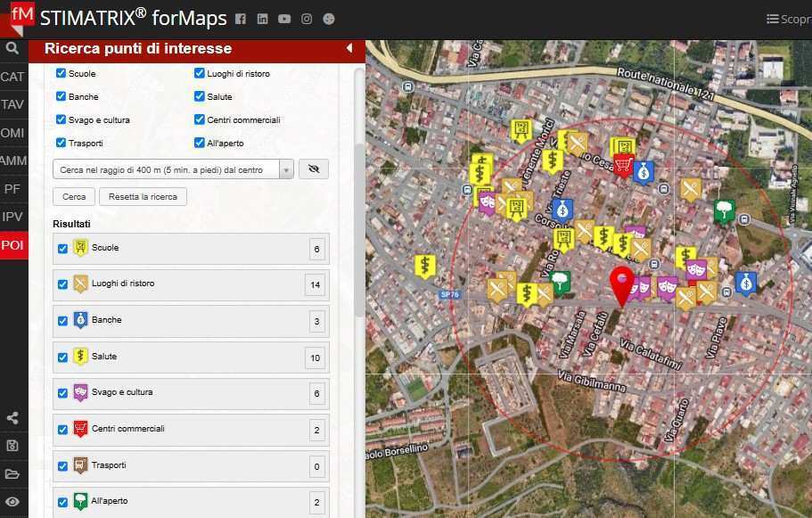The image size is (812, 518).
Task: Select the OMI sidebar tab
Action: 12,133
